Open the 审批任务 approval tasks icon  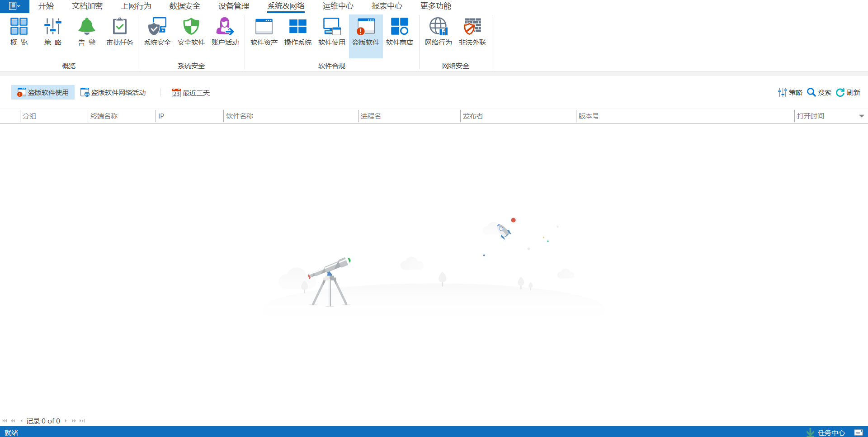click(x=120, y=32)
